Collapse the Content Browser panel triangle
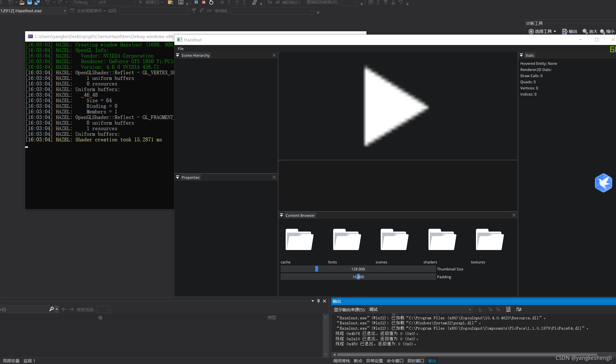 click(281, 215)
